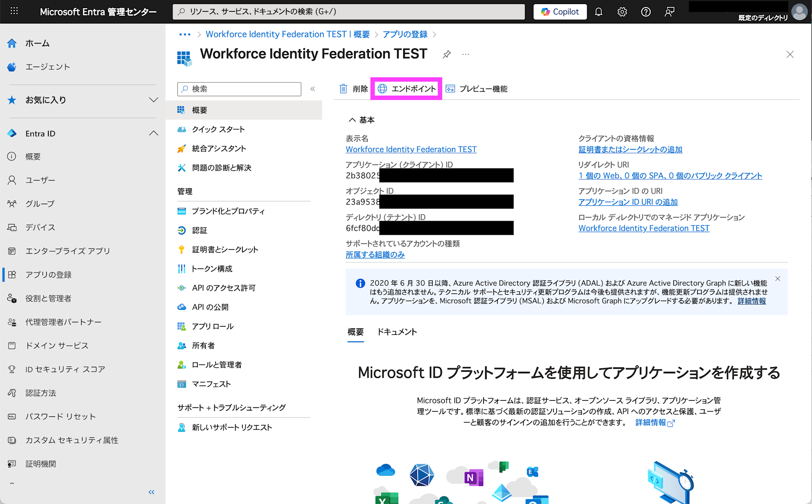The width and height of the screenshot is (812, 504).
Task: Collapse the main left sidebar
Action: coord(151,492)
